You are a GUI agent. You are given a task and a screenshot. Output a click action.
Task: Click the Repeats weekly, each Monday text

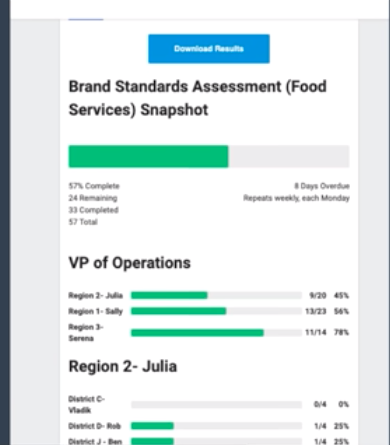pyautogui.click(x=296, y=198)
